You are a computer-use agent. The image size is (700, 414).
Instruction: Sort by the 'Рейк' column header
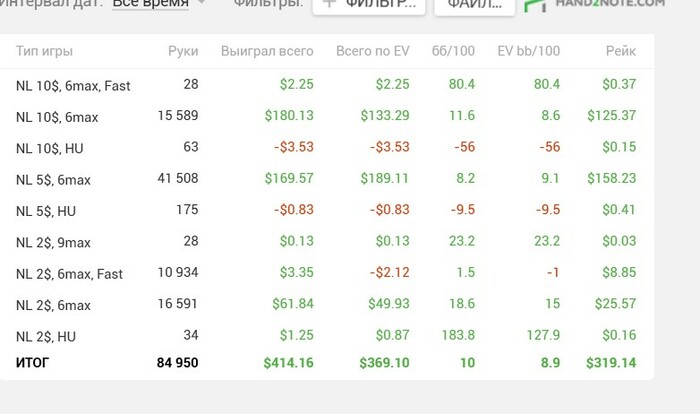pos(621,51)
